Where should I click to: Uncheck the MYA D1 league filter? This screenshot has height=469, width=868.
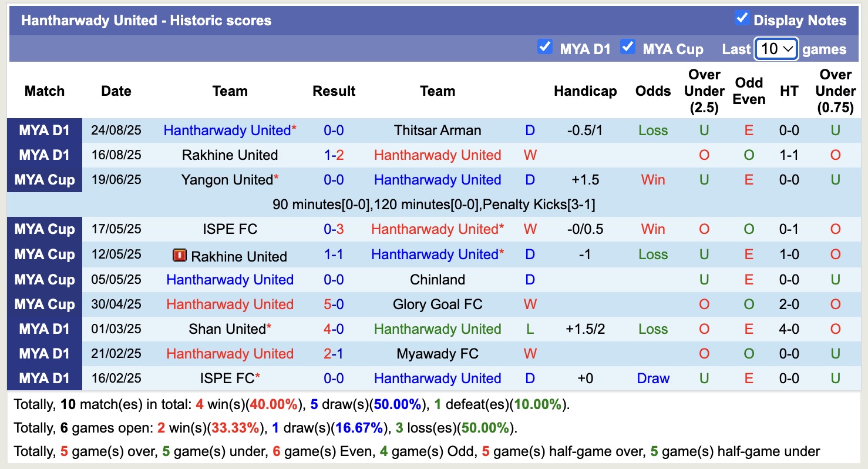[545, 47]
